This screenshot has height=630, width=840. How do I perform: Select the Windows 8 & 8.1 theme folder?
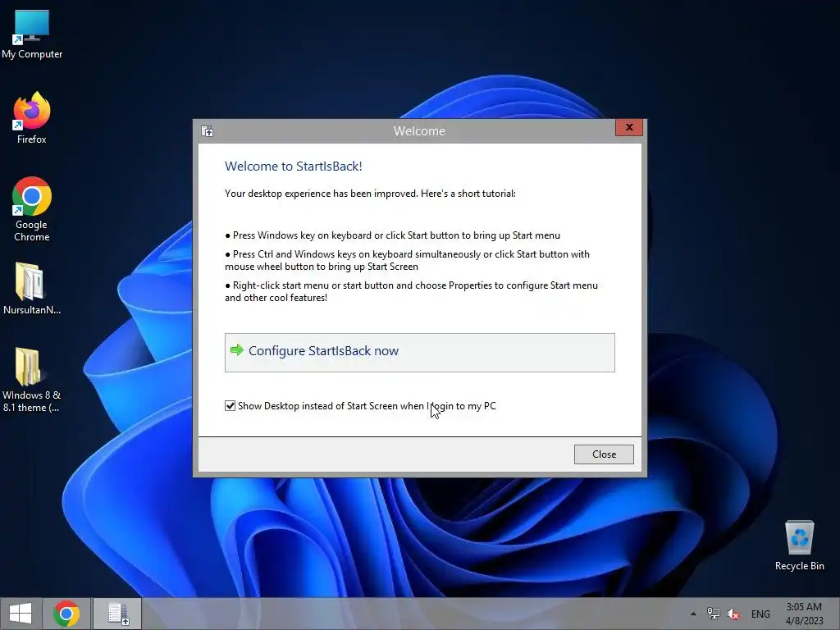point(32,379)
